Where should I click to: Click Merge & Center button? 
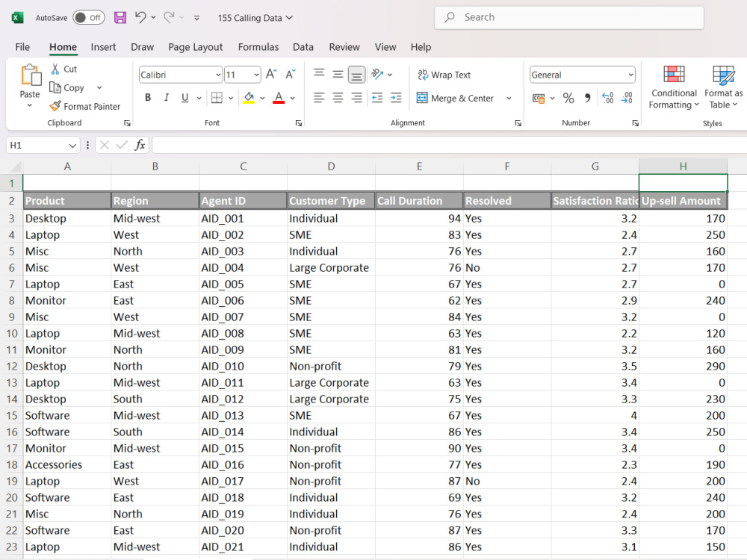[x=456, y=98]
